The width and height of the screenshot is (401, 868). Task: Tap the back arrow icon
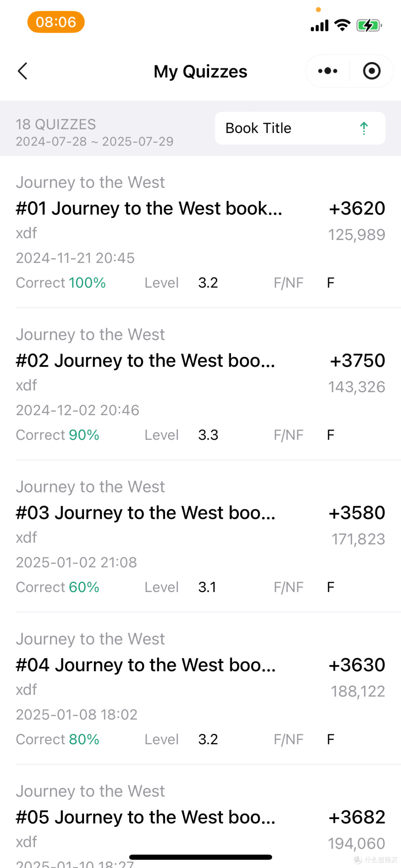click(x=23, y=71)
